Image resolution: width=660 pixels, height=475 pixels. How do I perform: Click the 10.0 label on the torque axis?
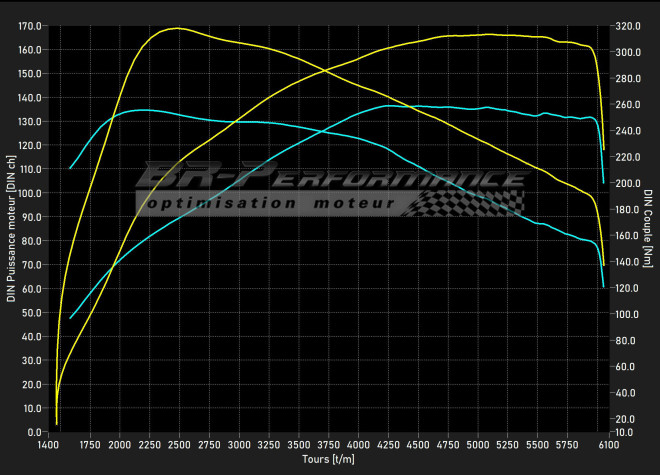[x=625, y=432]
